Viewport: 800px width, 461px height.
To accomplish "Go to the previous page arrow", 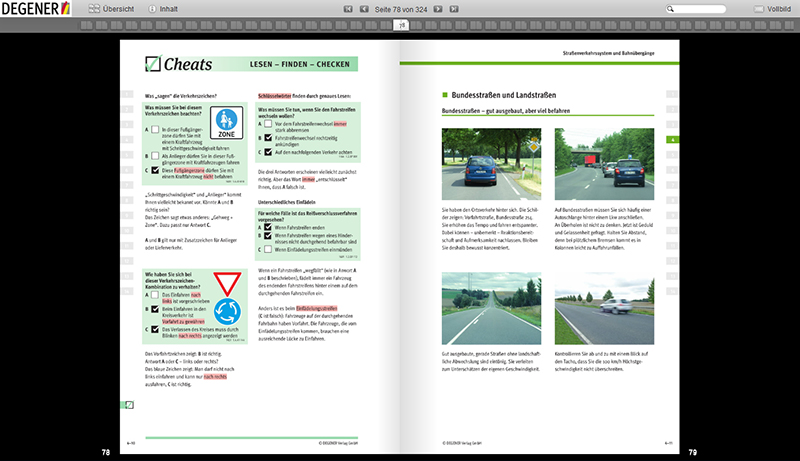I will pos(364,9).
